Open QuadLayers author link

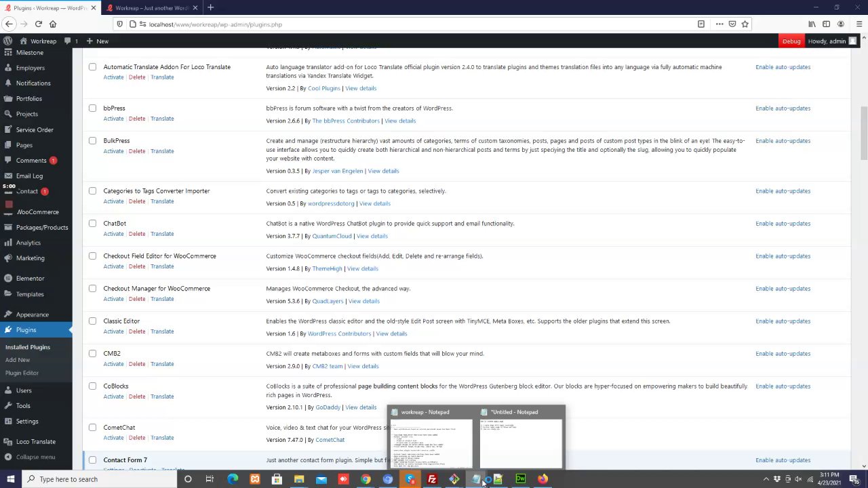(328, 301)
